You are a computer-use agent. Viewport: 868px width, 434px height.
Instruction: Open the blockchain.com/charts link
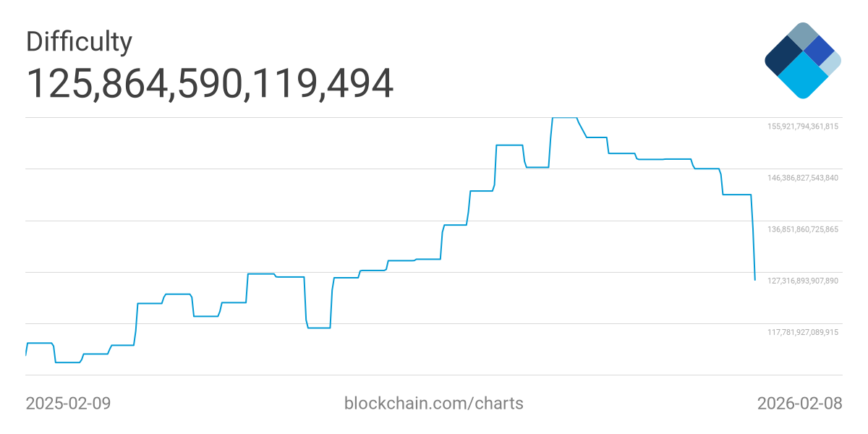click(x=434, y=403)
